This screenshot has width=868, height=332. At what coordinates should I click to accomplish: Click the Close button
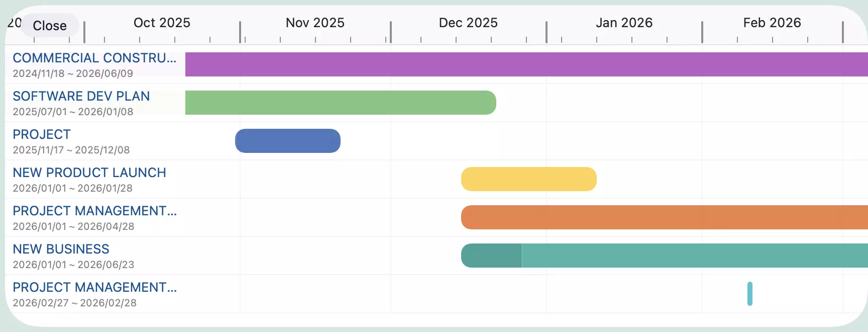click(x=50, y=26)
